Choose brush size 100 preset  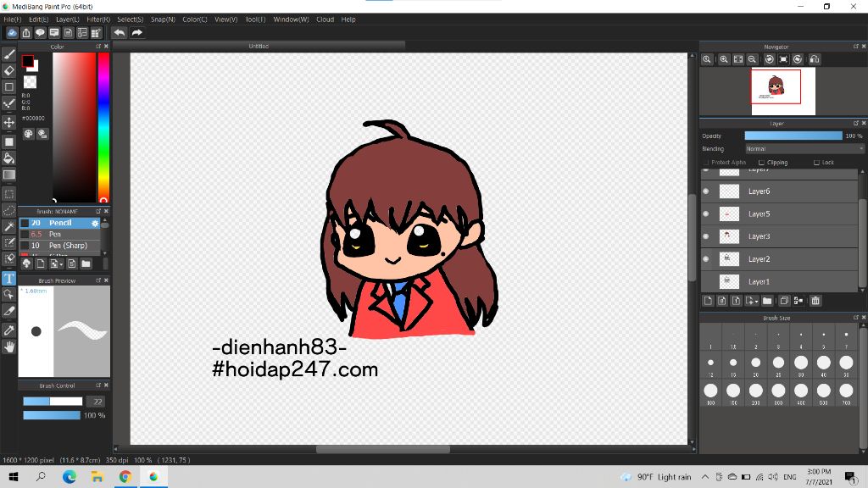pyautogui.click(x=711, y=391)
